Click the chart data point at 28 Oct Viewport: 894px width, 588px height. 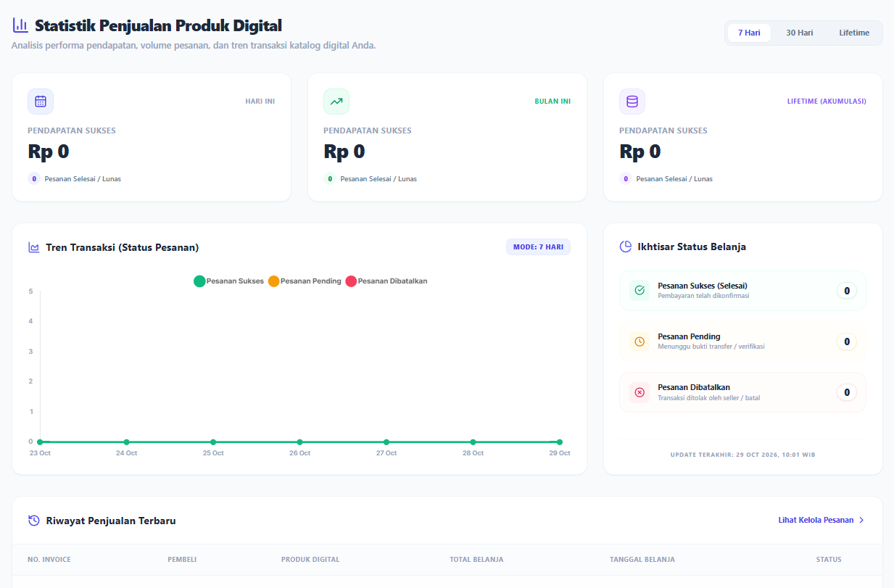473,442
